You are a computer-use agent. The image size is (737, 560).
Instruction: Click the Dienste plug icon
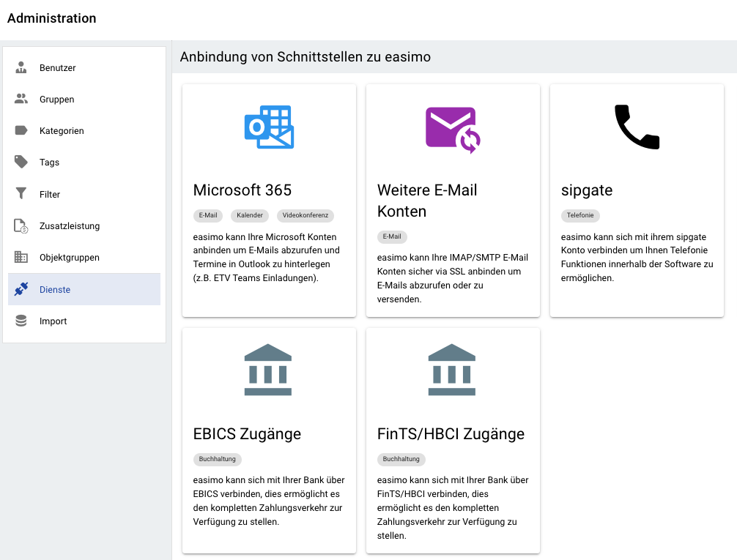point(21,289)
